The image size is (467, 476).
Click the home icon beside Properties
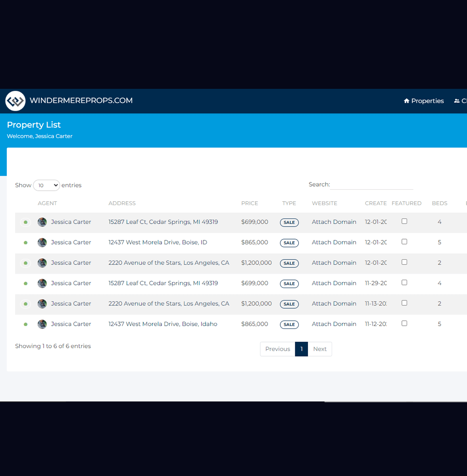coord(406,101)
